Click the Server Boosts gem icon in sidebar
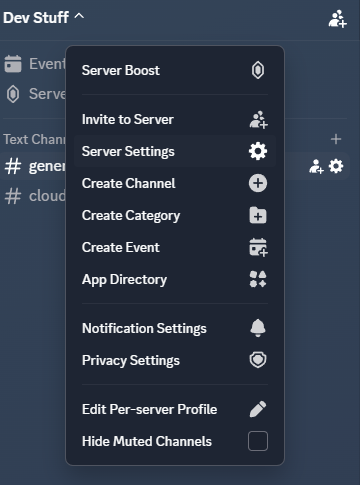Screen dimensions: 360x485 pos(13,94)
